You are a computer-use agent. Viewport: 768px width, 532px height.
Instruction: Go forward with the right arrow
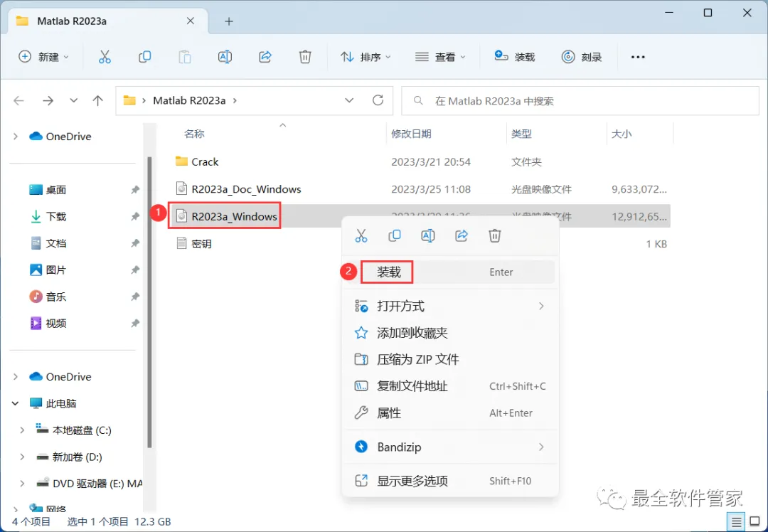(x=48, y=101)
